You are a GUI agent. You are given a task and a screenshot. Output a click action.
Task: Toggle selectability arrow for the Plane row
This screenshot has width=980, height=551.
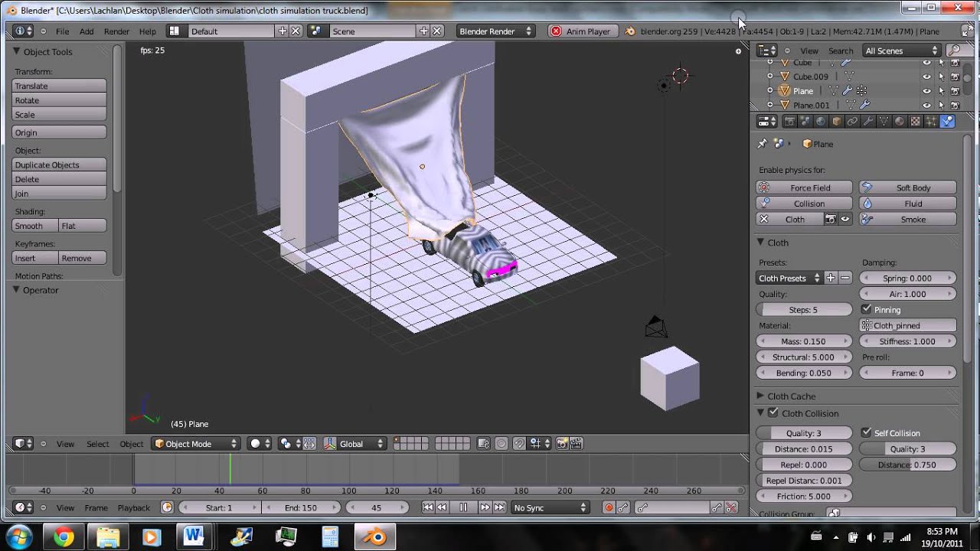tap(941, 90)
